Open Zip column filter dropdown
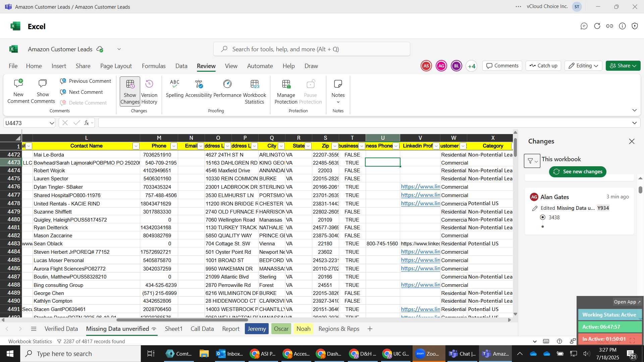Viewport: 644px width, 362px height. tap(335, 146)
